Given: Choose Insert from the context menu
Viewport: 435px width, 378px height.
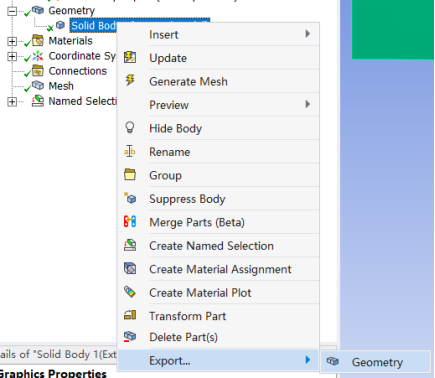Looking at the screenshot, I should (218, 34).
